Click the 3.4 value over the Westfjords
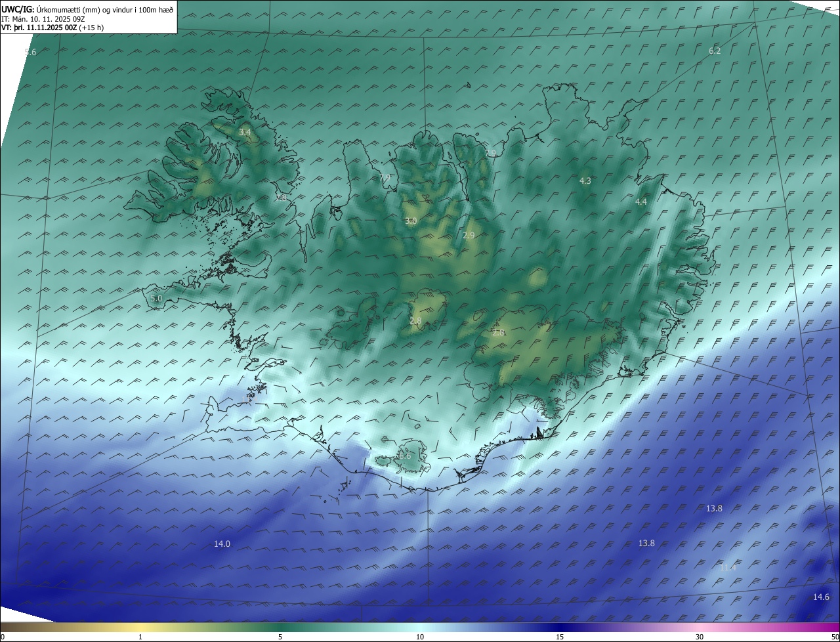 coord(245,133)
